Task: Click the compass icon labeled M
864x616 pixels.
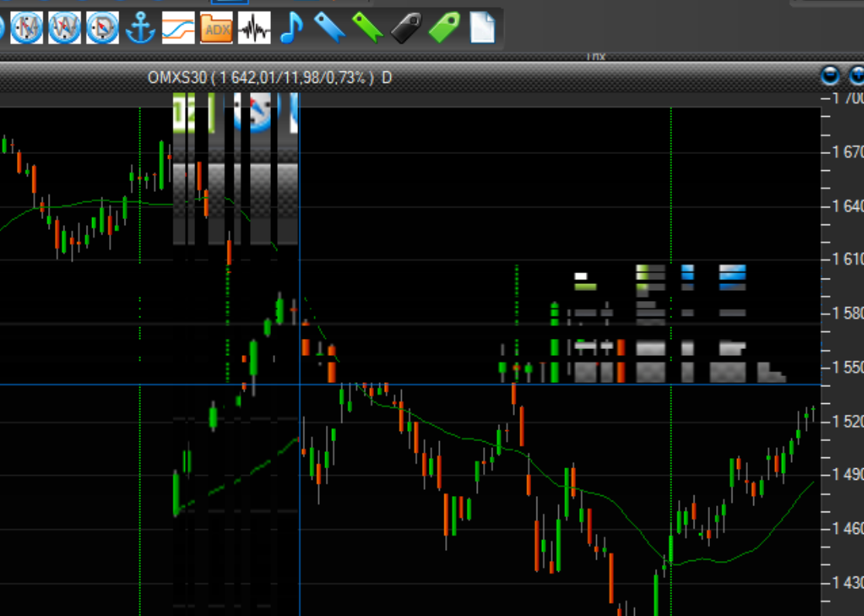Action: [26, 29]
